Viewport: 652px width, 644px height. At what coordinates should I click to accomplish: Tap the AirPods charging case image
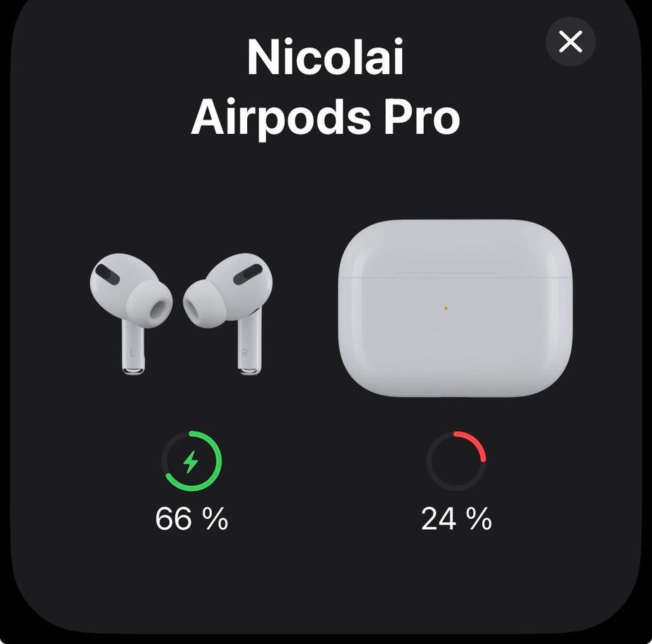pos(455,308)
